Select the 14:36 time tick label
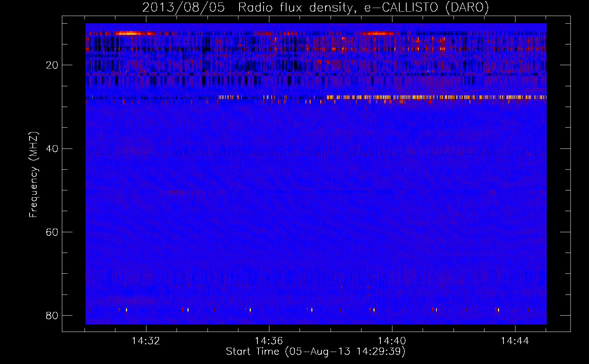Viewport: 589px width, 364px height. click(269, 341)
